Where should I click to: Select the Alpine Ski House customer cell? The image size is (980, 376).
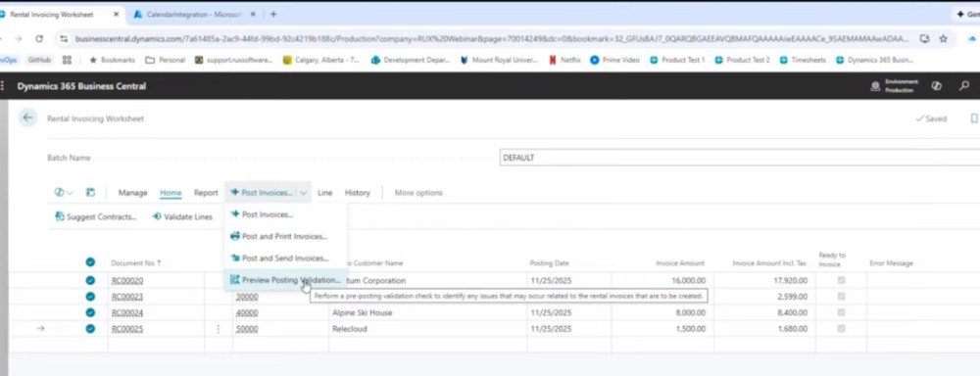(427, 313)
